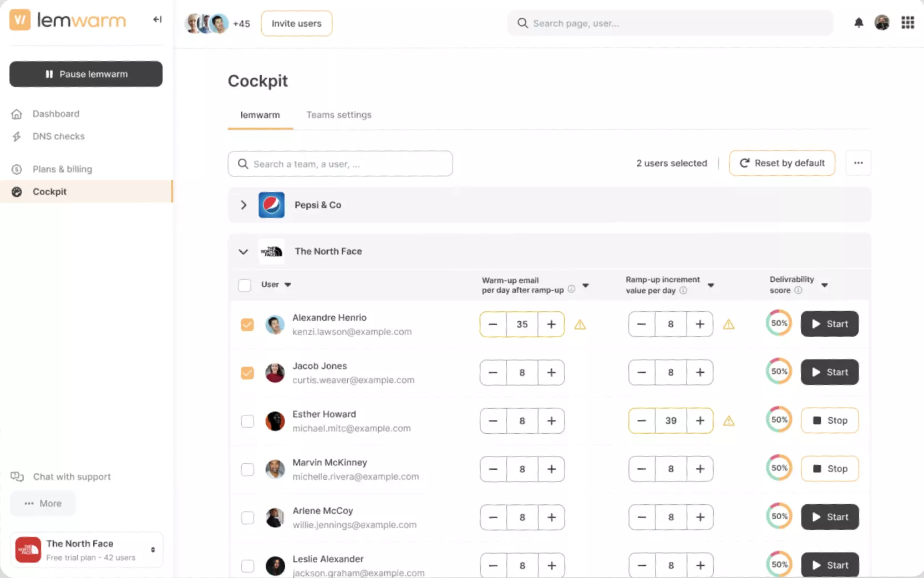Open the DNS checks section
Image resolution: width=924 pixels, height=578 pixels.
click(58, 136)
